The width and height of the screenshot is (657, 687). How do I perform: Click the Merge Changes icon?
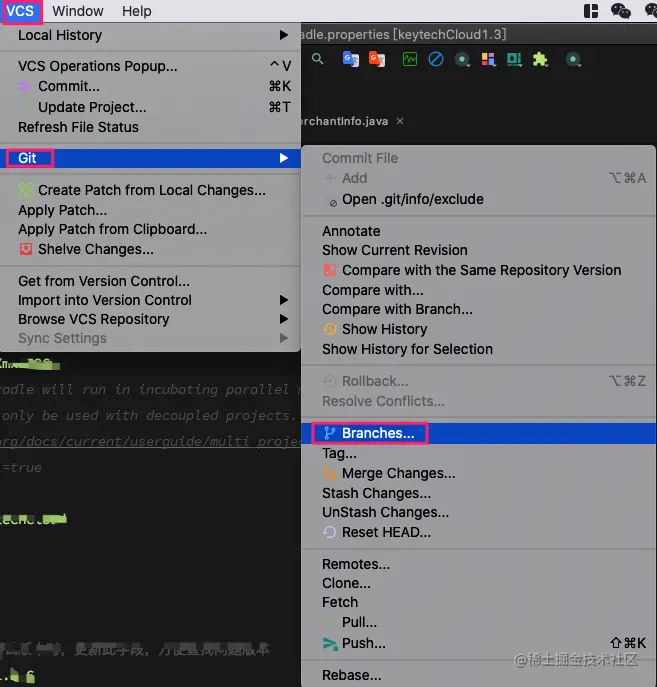click(x=330, y=473)
